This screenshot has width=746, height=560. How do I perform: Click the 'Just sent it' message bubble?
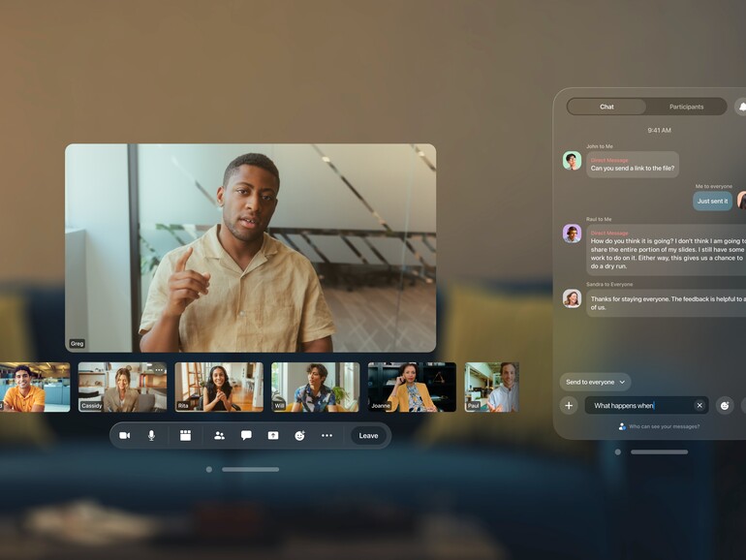(x=712, y=202)
